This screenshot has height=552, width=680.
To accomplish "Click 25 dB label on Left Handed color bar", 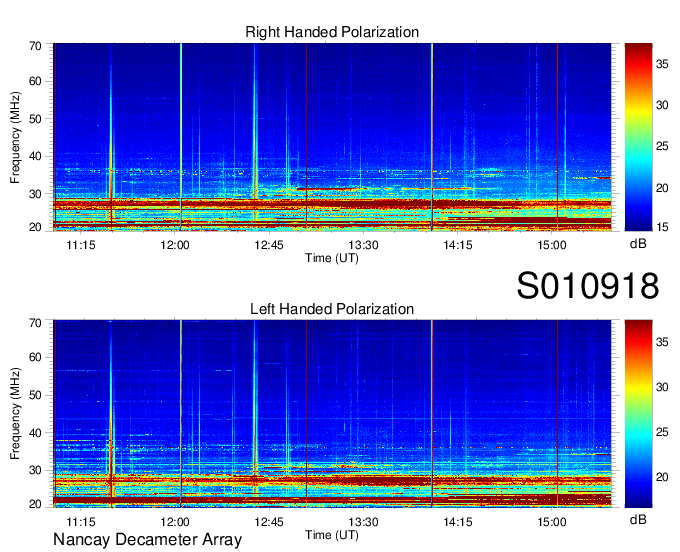I will (x=662, y=432).
